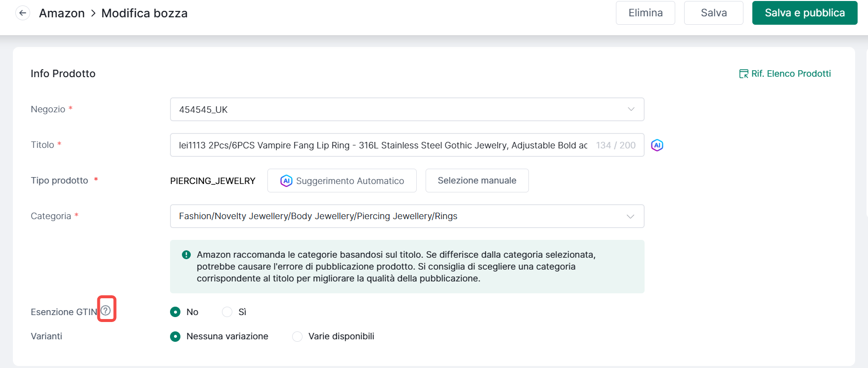The image size is (868, 368).
Task: Click the green info icon in category notice
Action: 186,255
